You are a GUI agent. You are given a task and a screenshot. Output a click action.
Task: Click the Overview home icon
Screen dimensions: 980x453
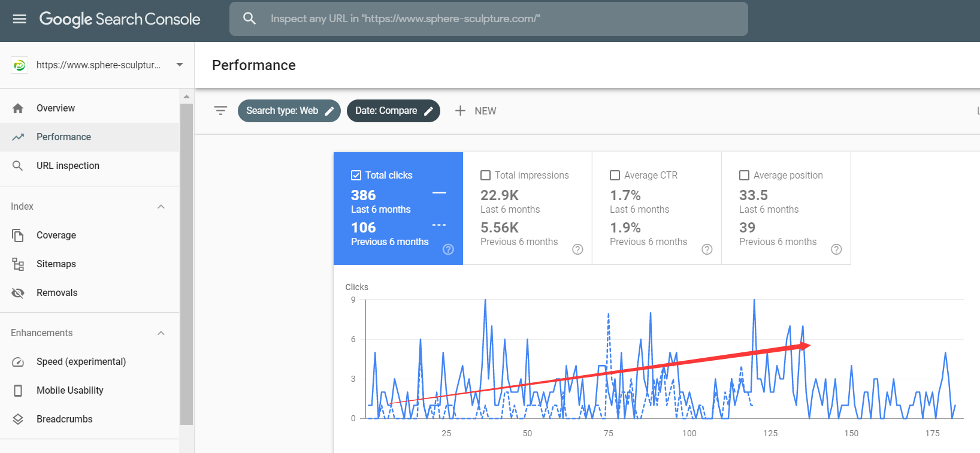click(18, 108)
